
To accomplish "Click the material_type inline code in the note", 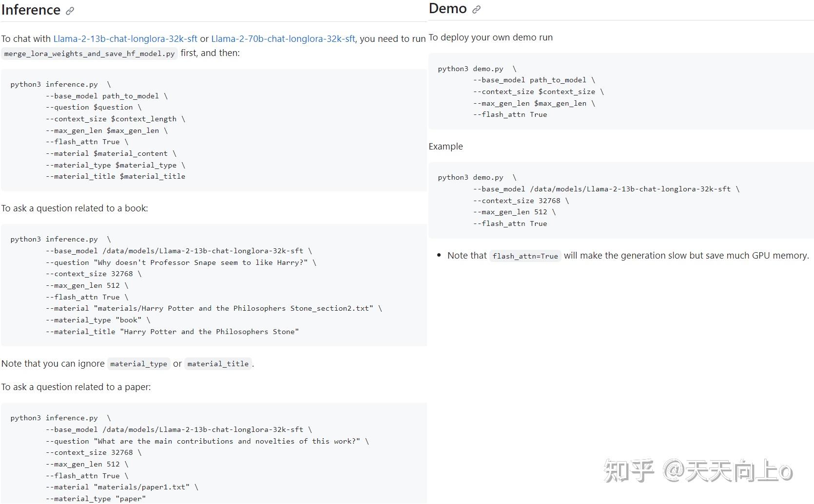I will click(138, 364).
